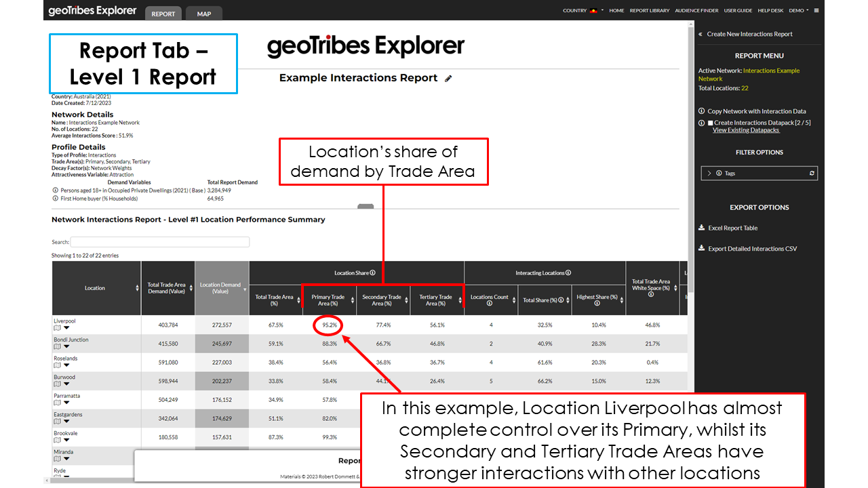The height and width of the screenshot is (488, 868).
Task: Open HELP DESK in top navigation
Action: click(770, 11)
